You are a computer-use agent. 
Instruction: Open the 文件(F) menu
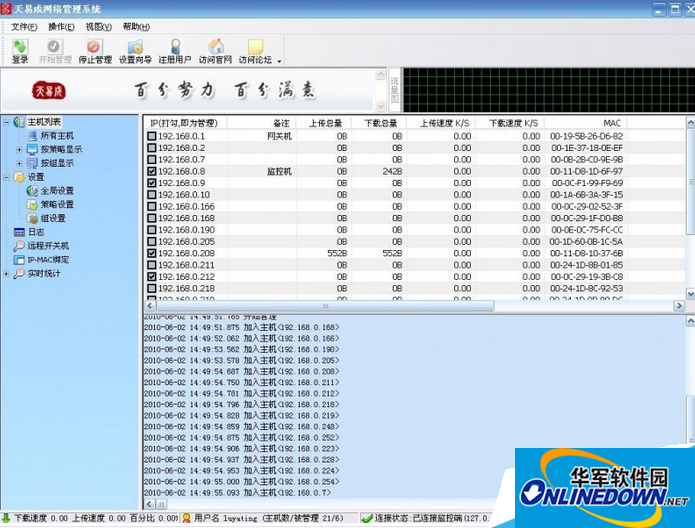click(23, 26)
